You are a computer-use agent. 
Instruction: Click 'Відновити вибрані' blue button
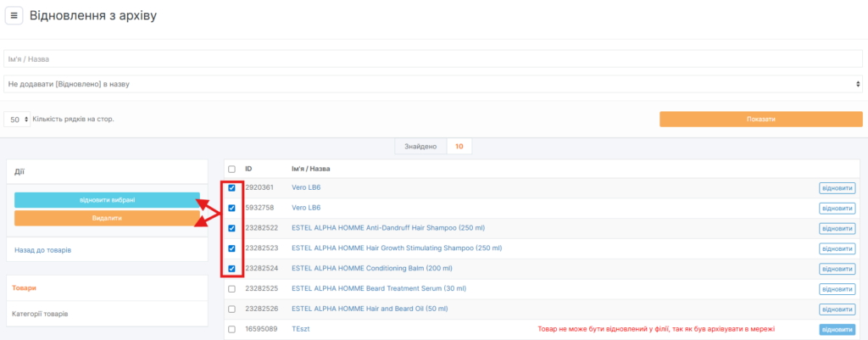(x=107, y=200)
